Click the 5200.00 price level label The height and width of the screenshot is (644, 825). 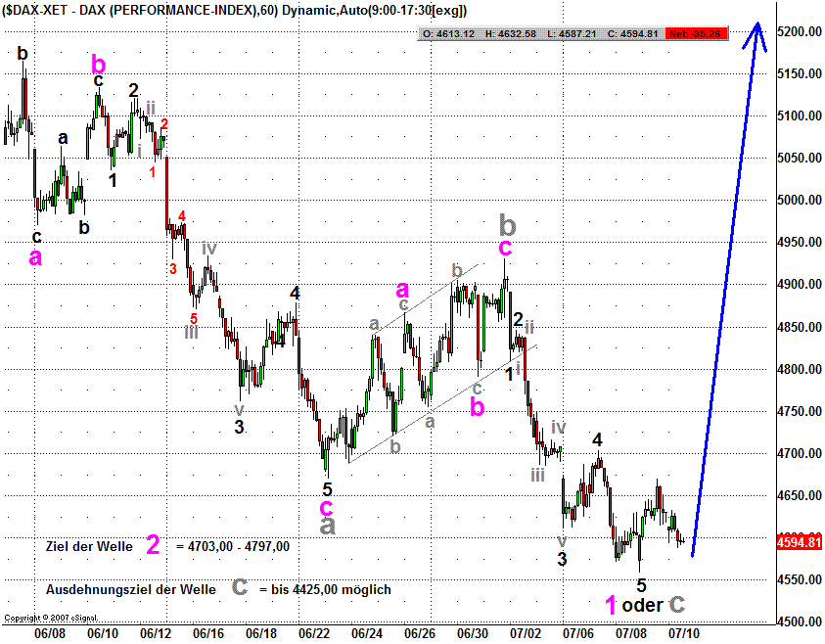pos(800,32)
